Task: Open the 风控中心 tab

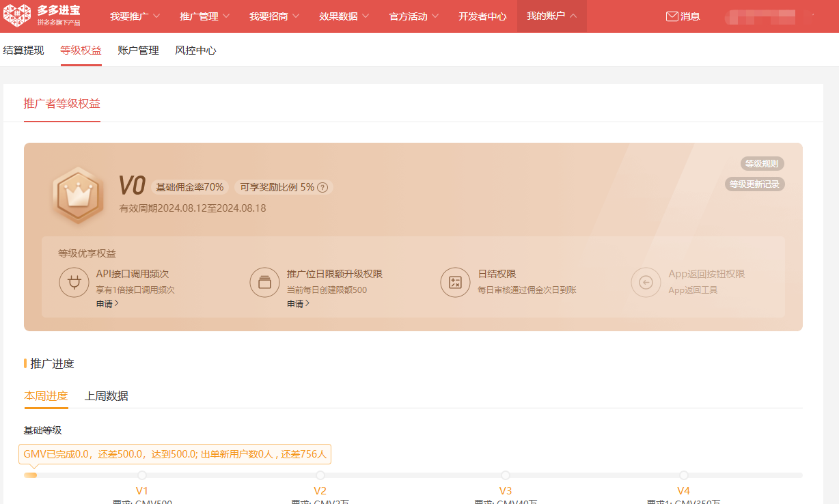Action: [195, 50]
